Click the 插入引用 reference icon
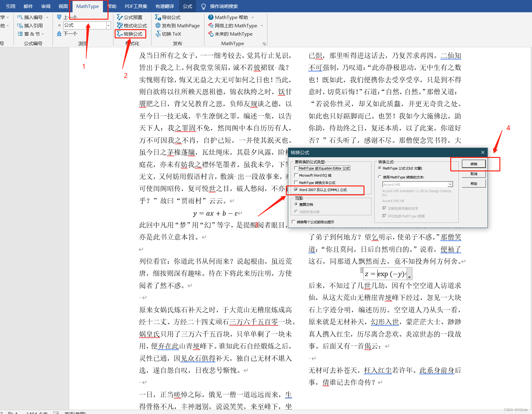 point(20,25)
